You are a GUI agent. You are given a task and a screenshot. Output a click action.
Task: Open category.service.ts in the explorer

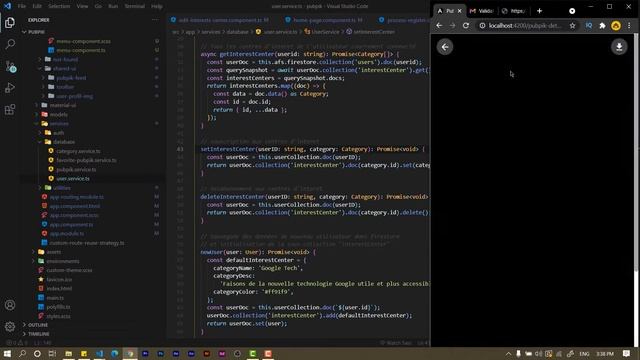(x=78, y=151)
